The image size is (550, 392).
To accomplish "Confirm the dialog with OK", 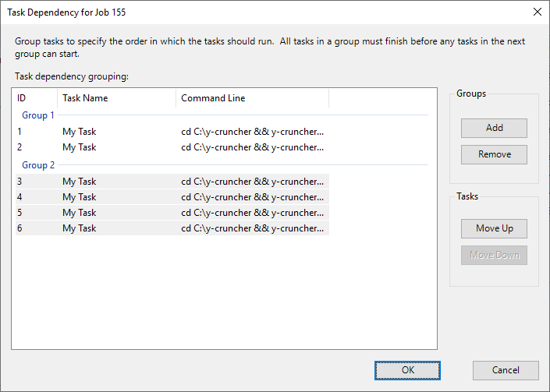I will coord(407,370).
